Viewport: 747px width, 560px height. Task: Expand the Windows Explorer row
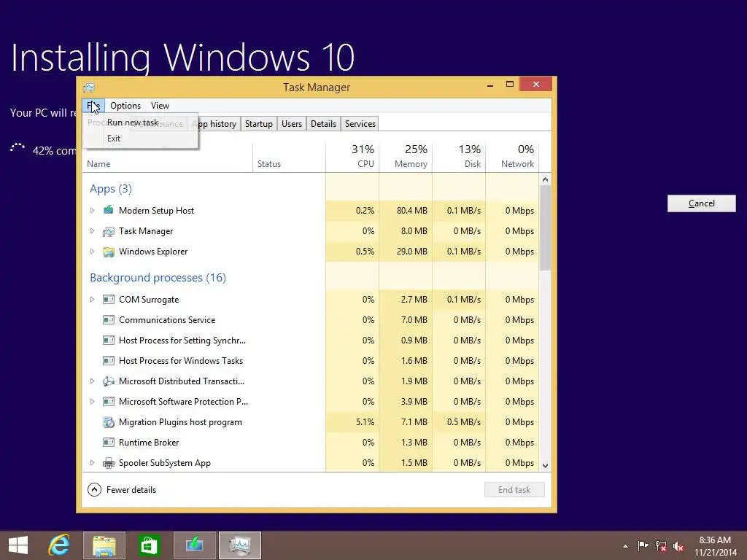tap(93, 252)
